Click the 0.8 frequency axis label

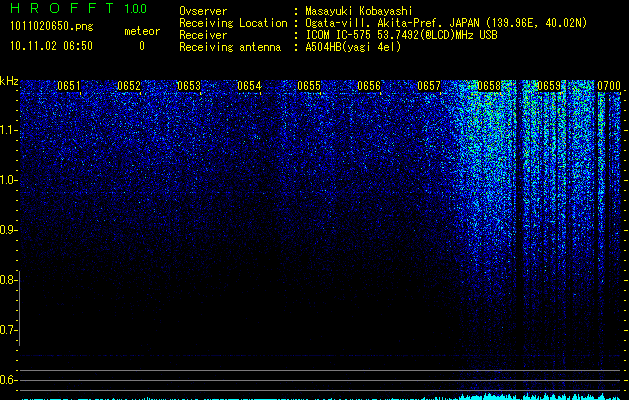[8, 280]
